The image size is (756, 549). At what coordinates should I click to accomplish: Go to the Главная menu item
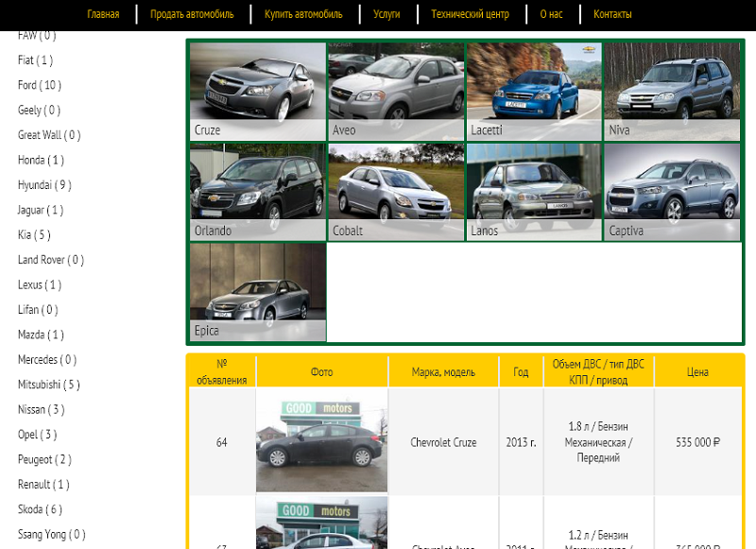(x=103, y=14)
